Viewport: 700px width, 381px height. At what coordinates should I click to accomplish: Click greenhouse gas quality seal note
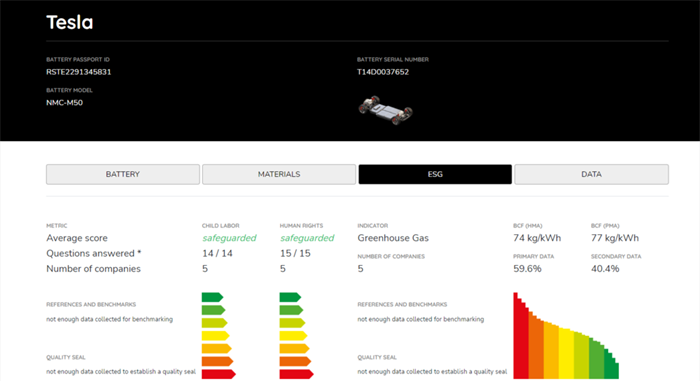[432, 372]
